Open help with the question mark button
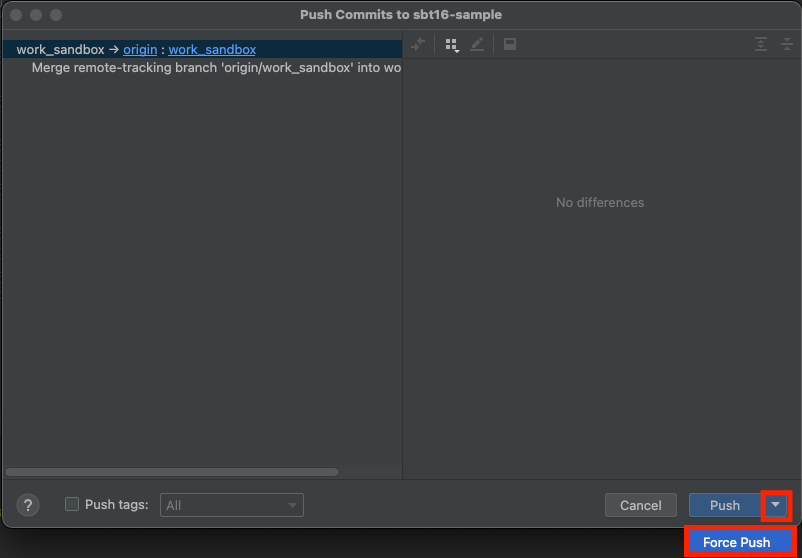 pyautogui.click(x=28, y=505)
